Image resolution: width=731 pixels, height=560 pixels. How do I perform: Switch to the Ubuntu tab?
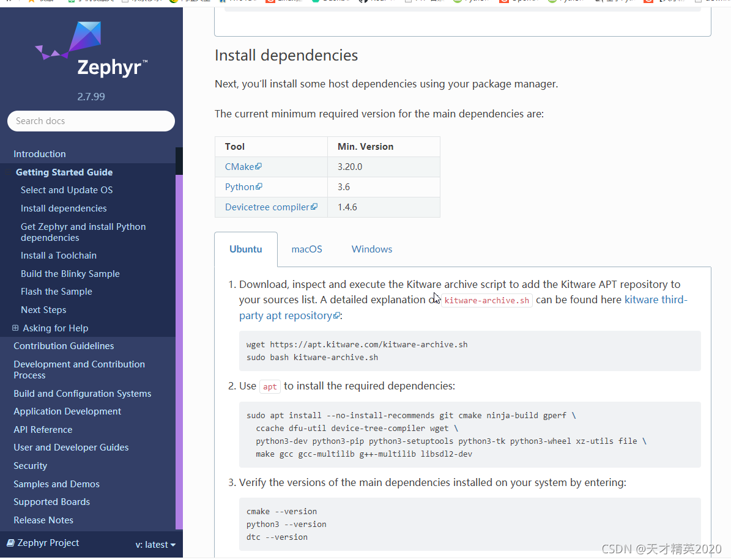[246, 249]
